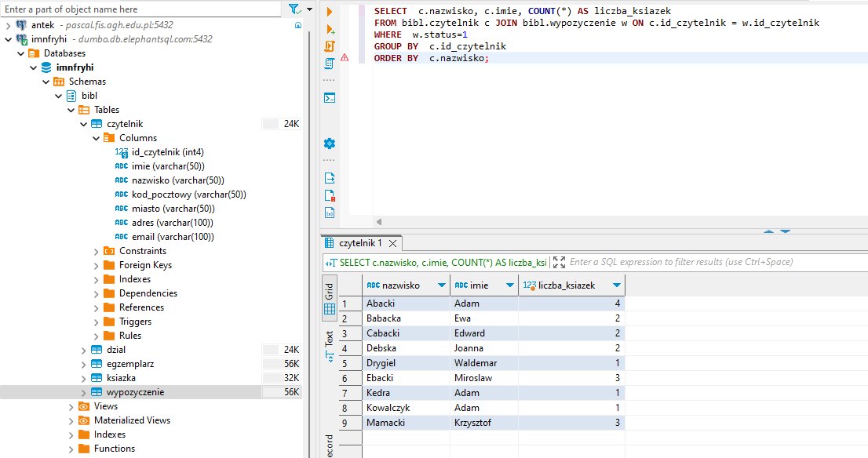Select the egzemplarz table
This screenshot has height=458, width=868.
click(x=130, y=364)
